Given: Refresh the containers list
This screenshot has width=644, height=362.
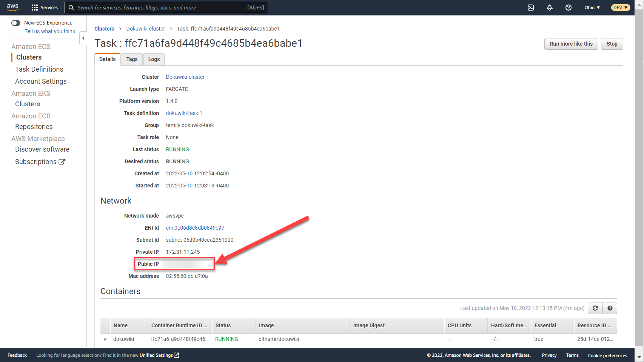Looking at the screenshot, I should point(595,308).
